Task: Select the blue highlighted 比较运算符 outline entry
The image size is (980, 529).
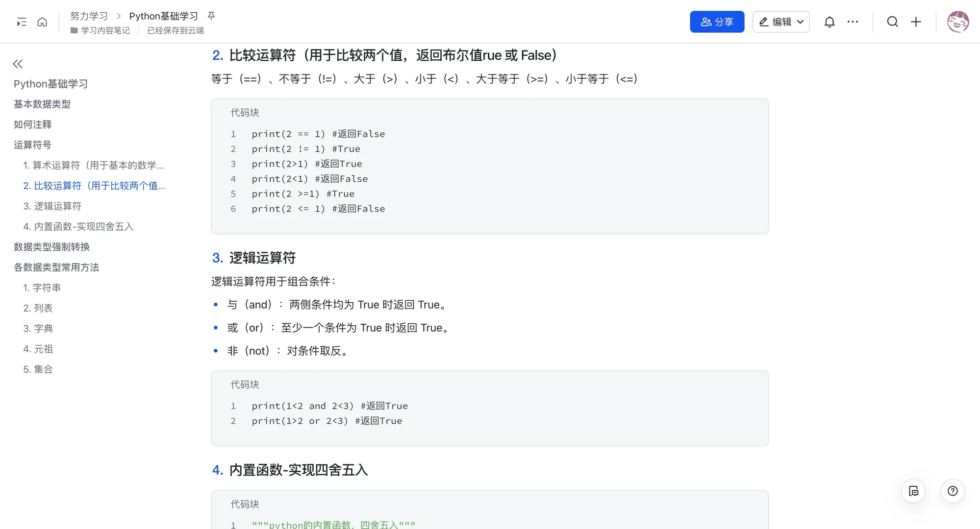Action: [x=94, y=186]
